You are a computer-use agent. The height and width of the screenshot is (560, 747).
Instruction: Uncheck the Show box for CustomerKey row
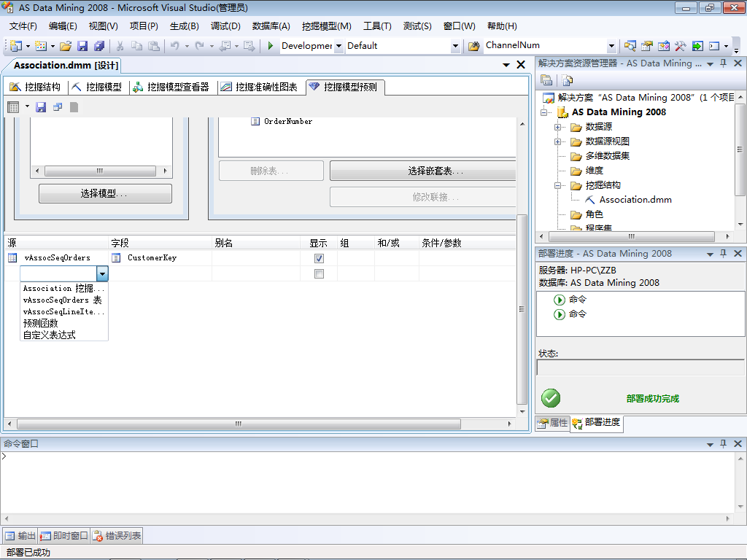click(x=320, y=258)
